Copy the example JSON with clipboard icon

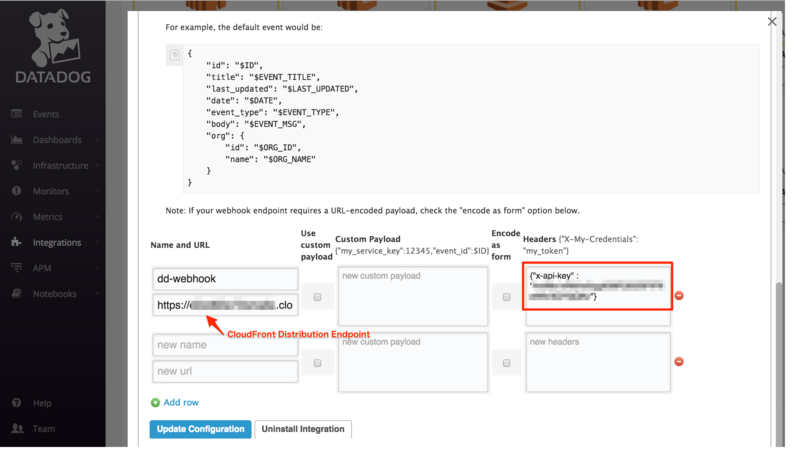[x=174, y=55]
